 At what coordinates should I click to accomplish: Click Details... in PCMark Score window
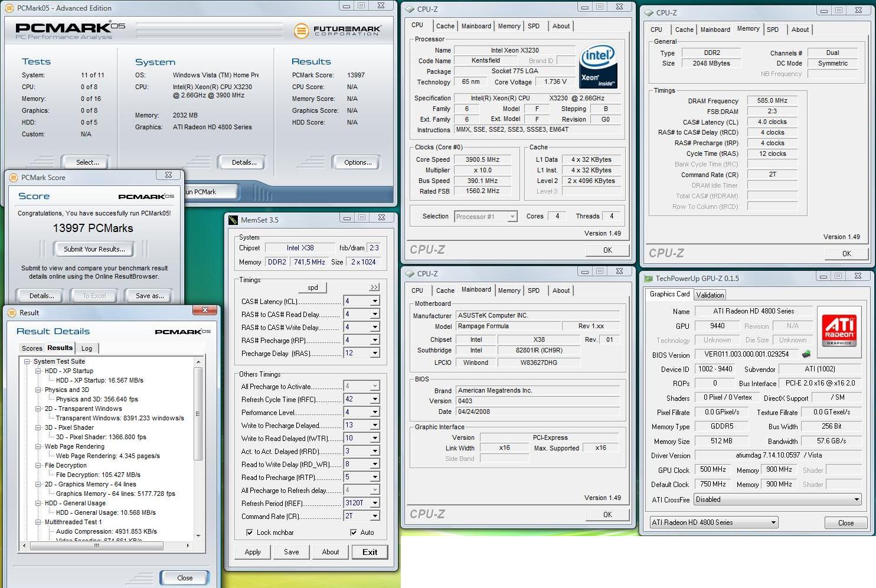point(42,296)
